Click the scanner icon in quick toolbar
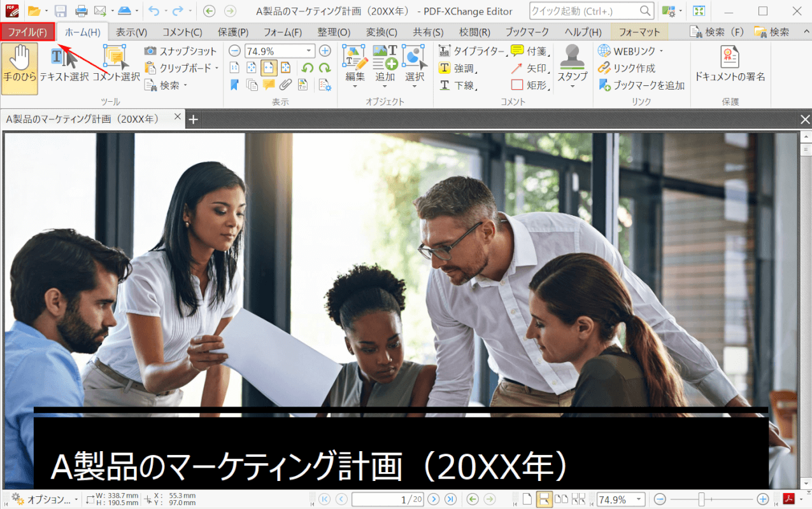This screenshot has height=509, width=812. coord(125,11)
